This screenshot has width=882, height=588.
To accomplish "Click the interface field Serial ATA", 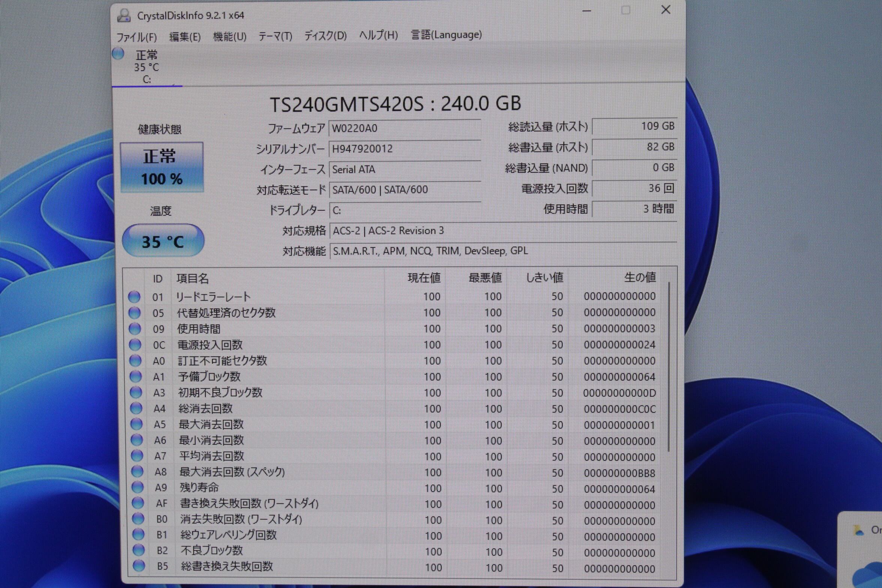I will point(405,169).
